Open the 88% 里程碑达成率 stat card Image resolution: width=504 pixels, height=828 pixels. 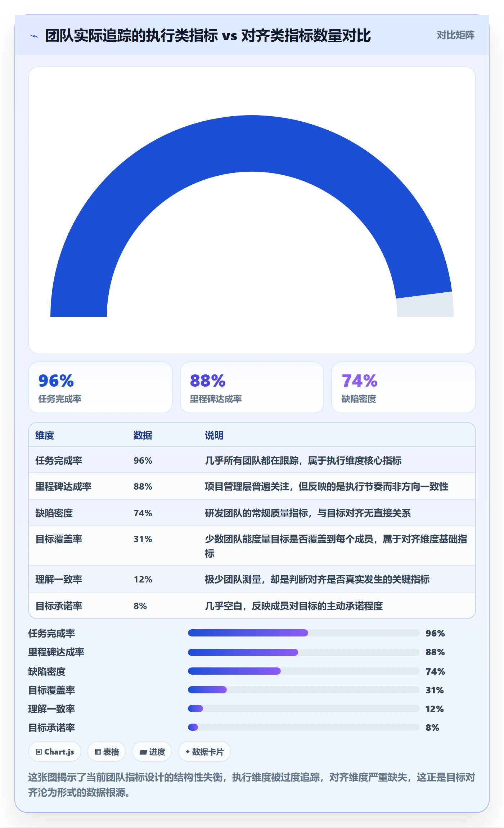pos(252,387)
